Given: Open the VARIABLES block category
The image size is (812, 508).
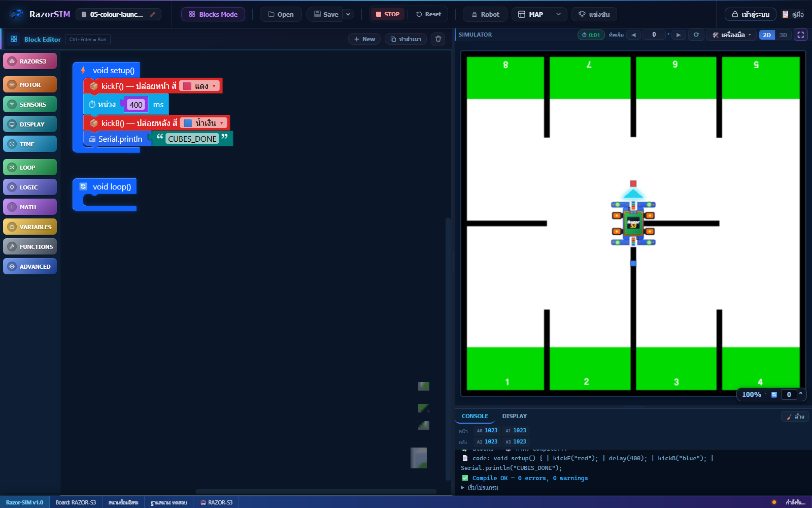Looking at the screenshot, I should click(30, 227).
